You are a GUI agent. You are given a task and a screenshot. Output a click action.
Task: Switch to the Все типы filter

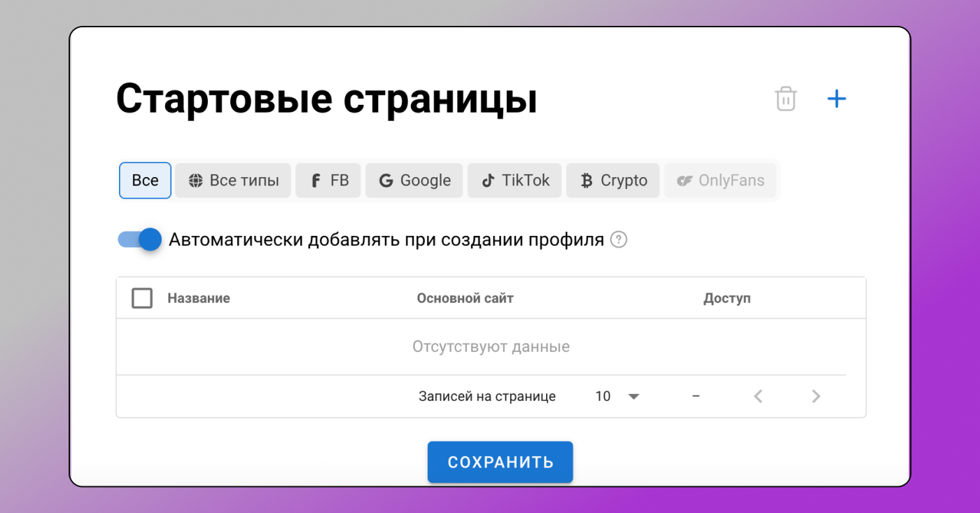pyautogui.click(x=233, y=180)
